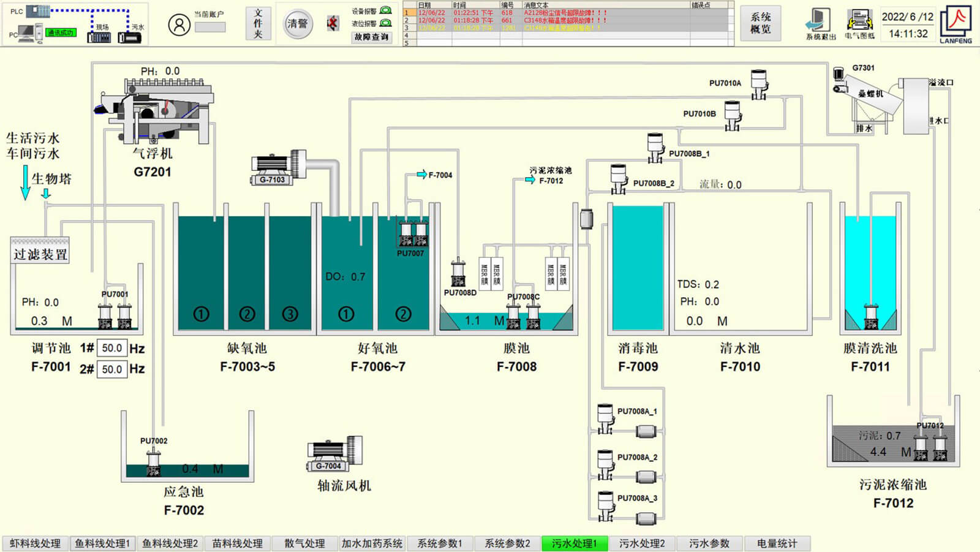Click the mute alarm sound icon
Viewport: 980px width, 552px height.
(333, 24)
